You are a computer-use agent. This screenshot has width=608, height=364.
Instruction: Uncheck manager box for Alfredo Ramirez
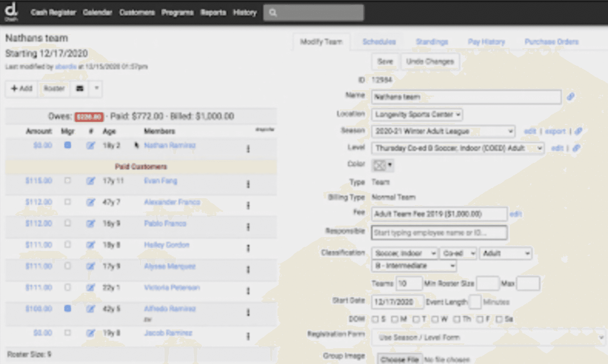point(67,308)
